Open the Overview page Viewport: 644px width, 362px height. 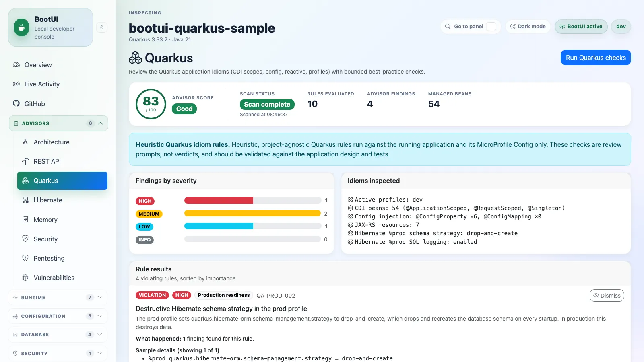pos(58,65)
